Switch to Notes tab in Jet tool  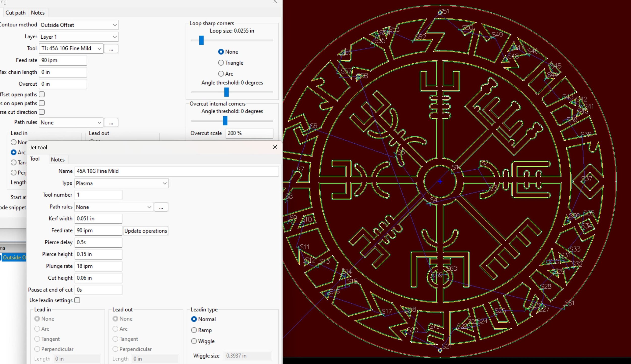58,160
